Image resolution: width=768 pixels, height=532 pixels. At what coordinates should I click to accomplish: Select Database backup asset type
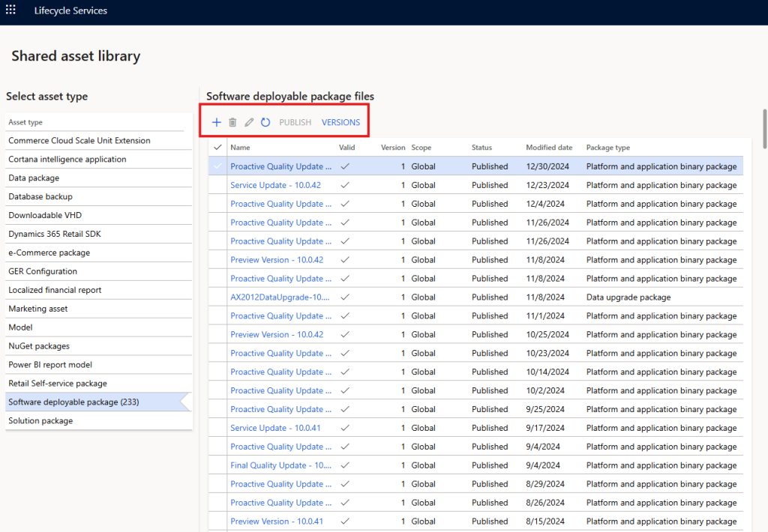point(98,196)
